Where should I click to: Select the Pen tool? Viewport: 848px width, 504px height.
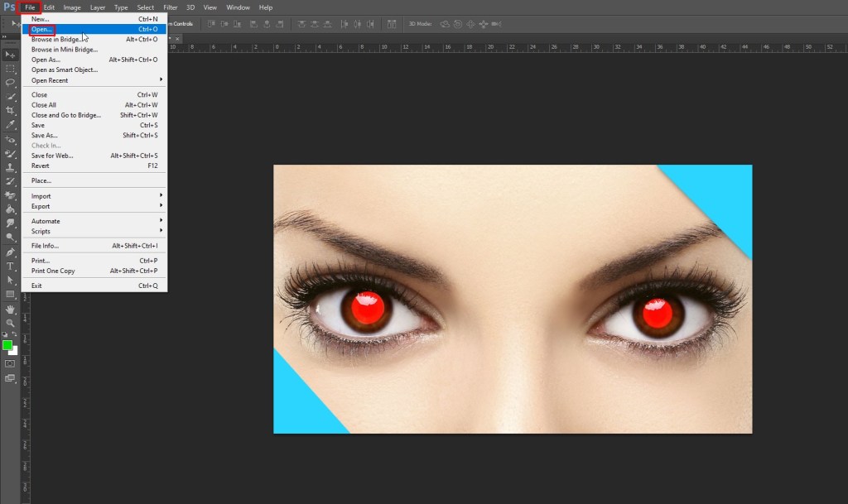coord(10,252)
